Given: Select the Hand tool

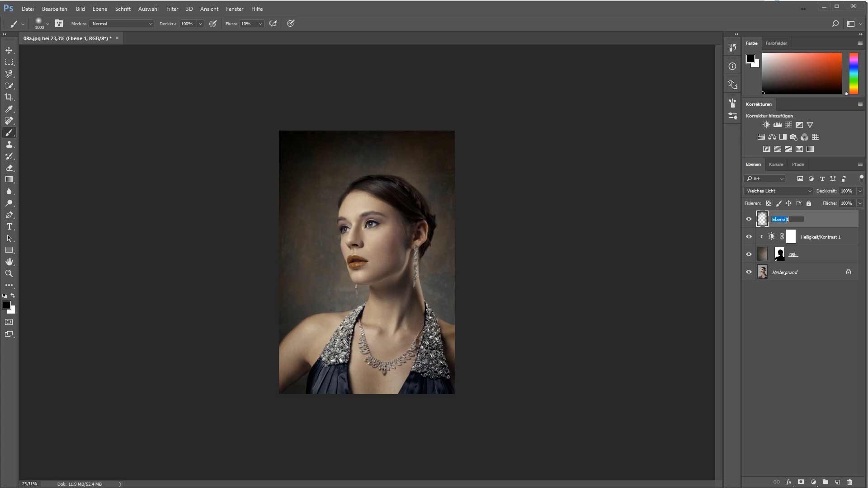Looking at the screenshot, I should coord(9,262).
